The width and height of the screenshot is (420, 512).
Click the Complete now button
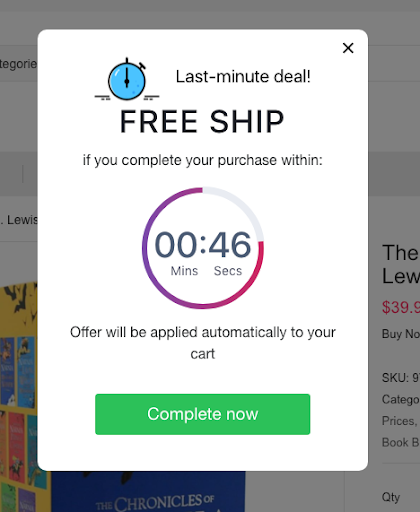203,414
